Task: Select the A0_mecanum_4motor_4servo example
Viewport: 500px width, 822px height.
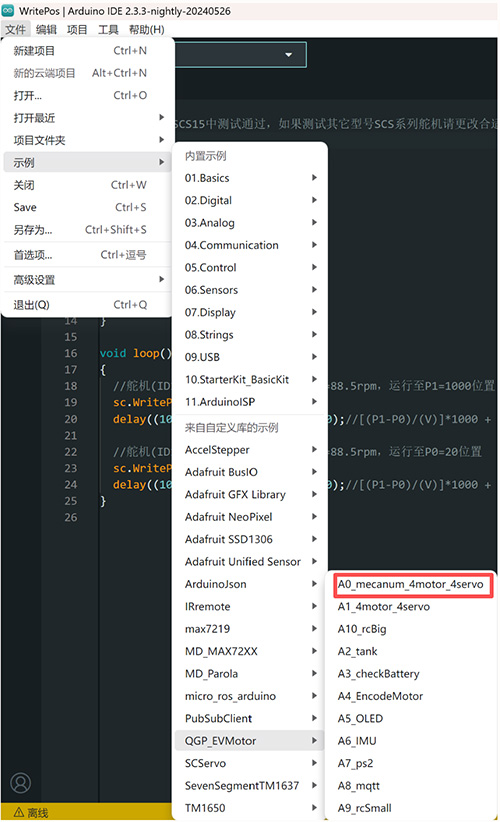Action: 411,584
